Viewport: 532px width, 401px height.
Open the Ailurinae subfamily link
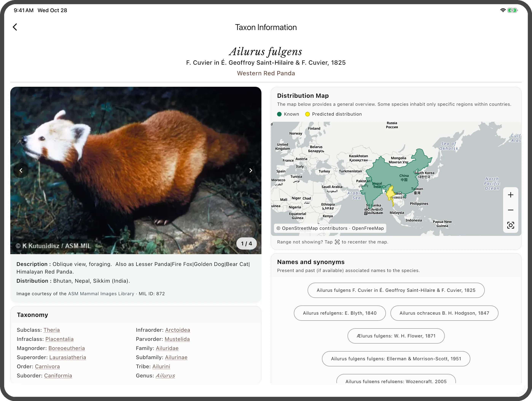pos(176,357)
